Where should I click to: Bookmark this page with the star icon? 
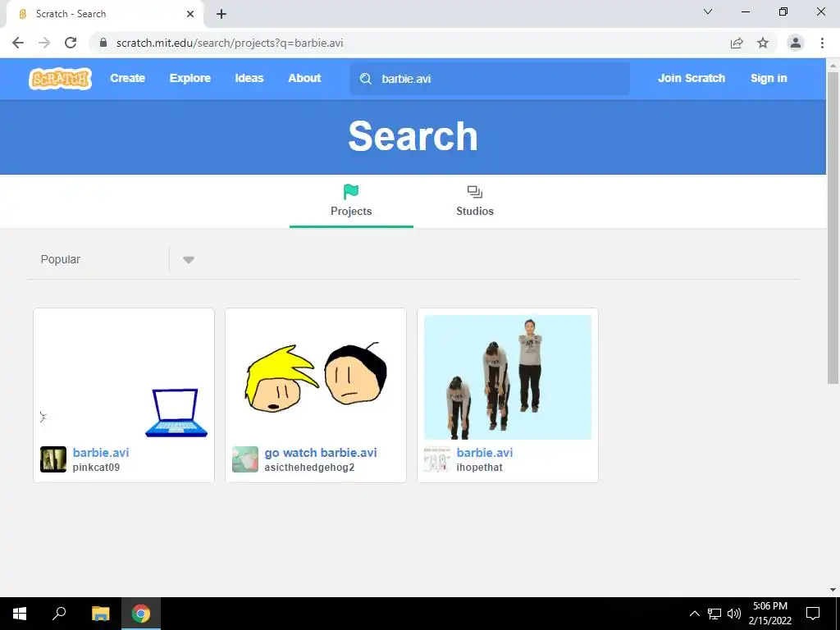pyautogui.click(x=763, y=43)
